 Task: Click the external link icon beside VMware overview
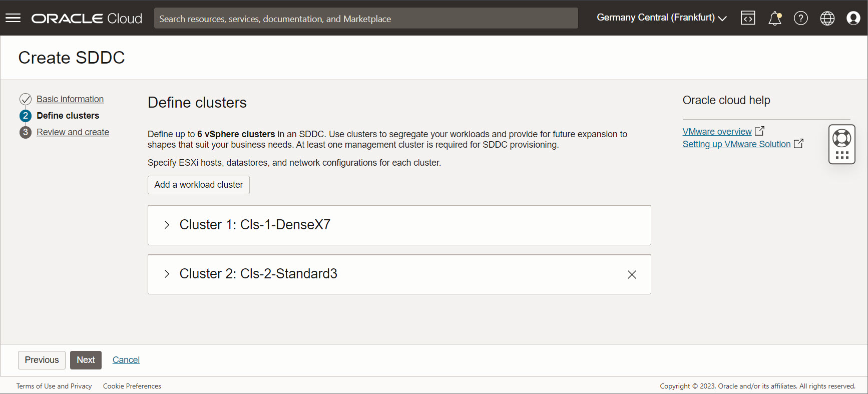tap(759, 131)
